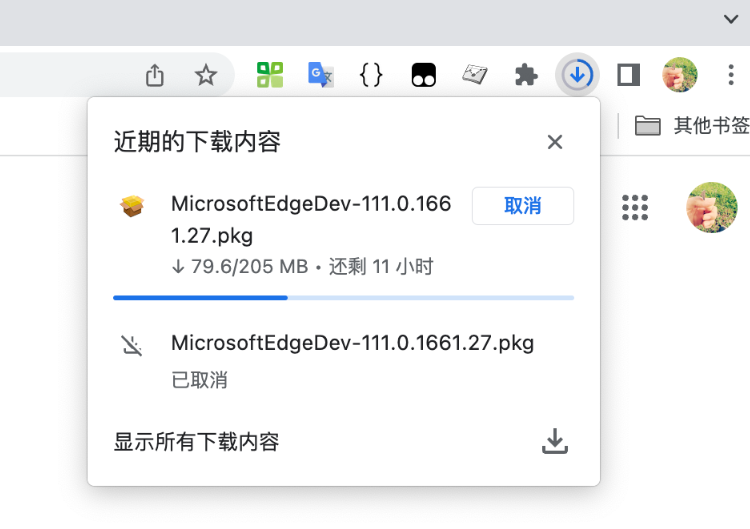The height and width of the screenshot is (529, 750).
Task: Cancel the download with 取消 button
Action: pos(523,206)
